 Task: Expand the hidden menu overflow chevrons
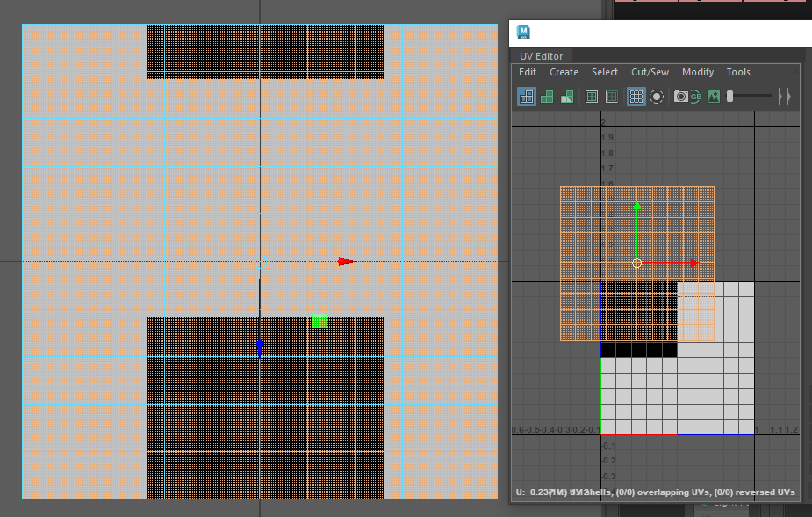(795, 72)
